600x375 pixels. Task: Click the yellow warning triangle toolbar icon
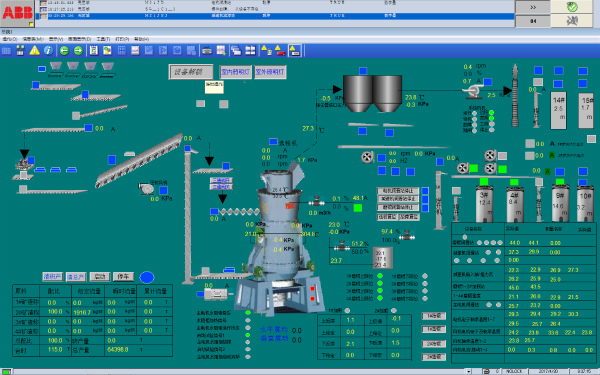tap(34, 51)
